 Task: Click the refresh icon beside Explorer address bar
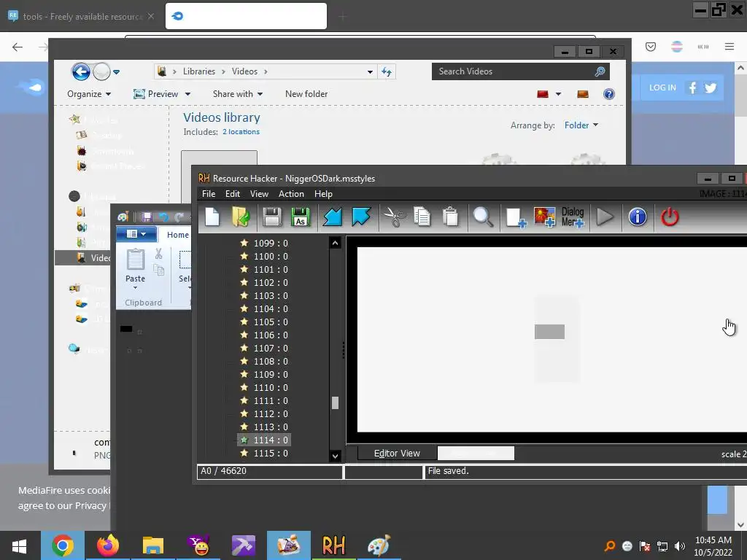pos(387,72)
